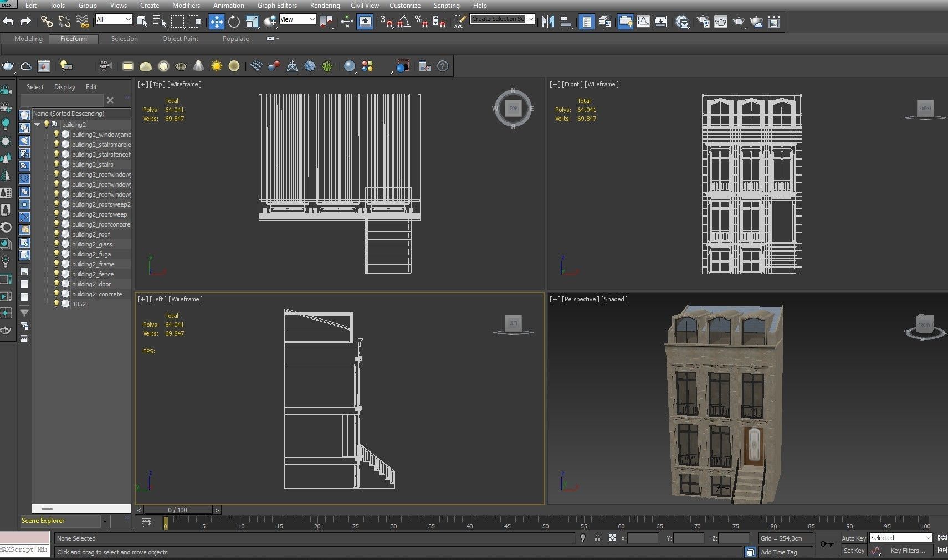The image size is (948, 560).
Task: Collapse the building2 tree node
Action: [37, 124]
